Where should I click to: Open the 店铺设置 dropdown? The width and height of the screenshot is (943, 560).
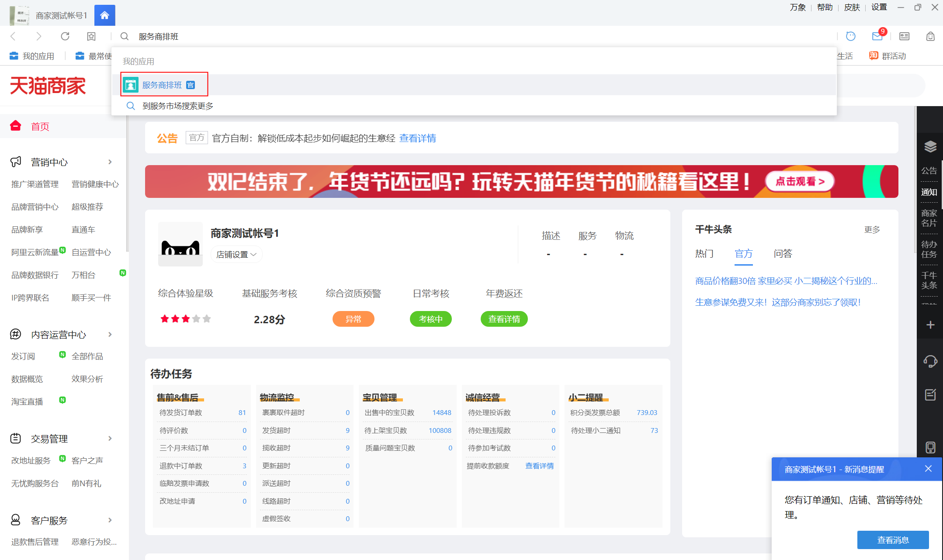(236, 254)
